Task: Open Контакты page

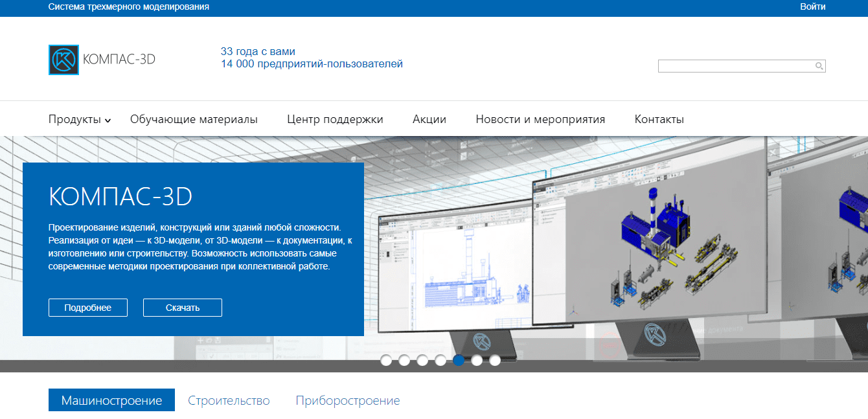Action: point(659,119)
